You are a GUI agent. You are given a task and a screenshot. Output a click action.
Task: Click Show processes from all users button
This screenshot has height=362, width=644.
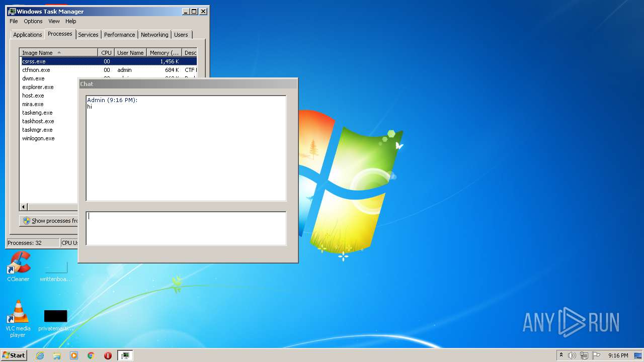tap(49, 221)
